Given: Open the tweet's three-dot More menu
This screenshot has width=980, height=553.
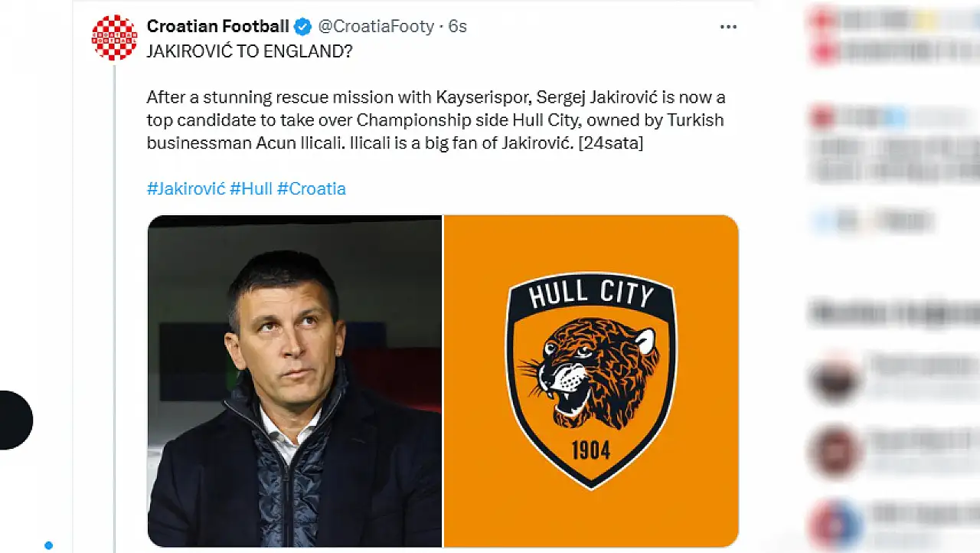Looking at the screenshot, I should pos(728,27).
